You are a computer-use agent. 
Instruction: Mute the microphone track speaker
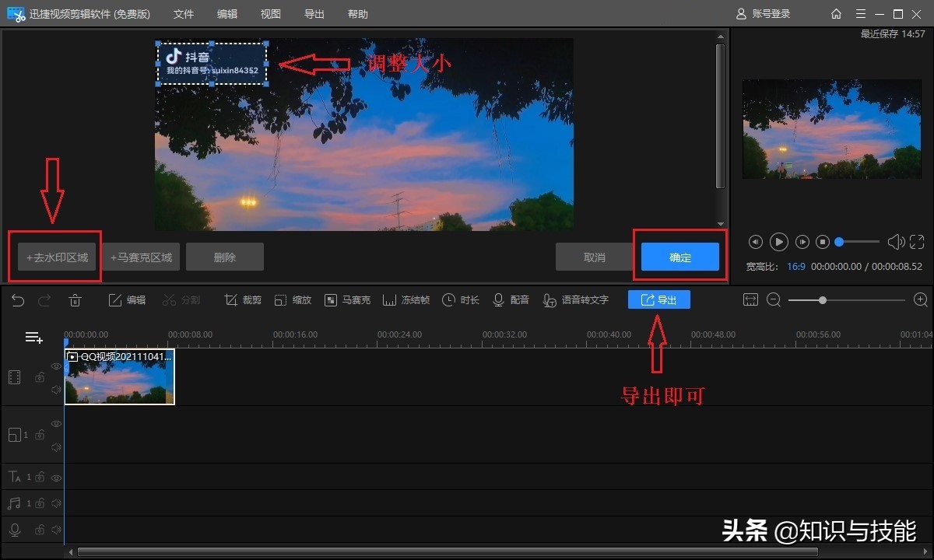coord(56,530)
